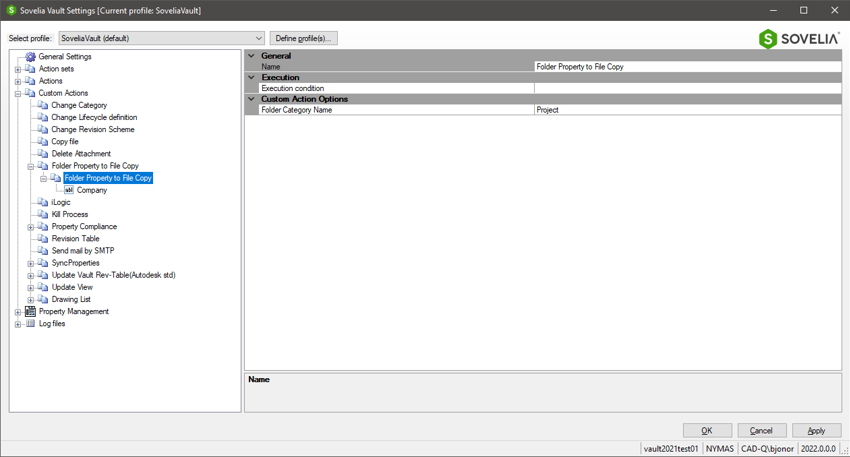Expand the SyncProperties node
Viewport: 850px width, 457px height.
pos(31,263)
